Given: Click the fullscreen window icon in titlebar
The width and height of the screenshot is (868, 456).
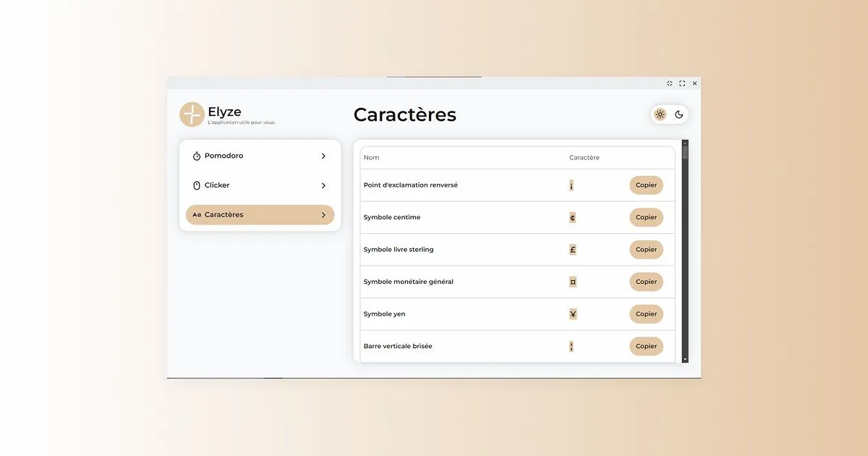Looking at the screenshot, I should (682, 83).
